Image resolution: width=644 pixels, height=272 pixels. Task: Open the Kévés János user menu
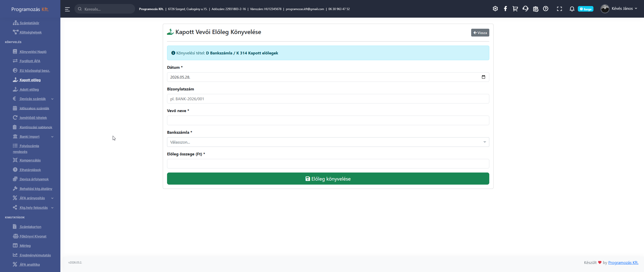pos(619,9)
